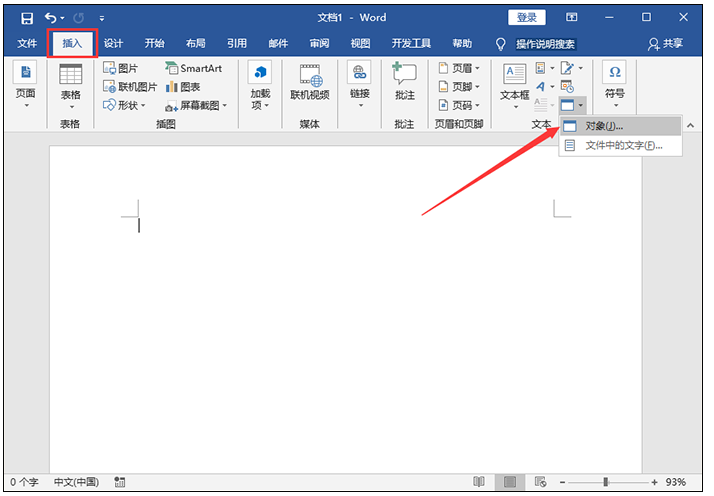Open the 加载项 add-ins menu

pyautogui.click(x=260, y=86)
